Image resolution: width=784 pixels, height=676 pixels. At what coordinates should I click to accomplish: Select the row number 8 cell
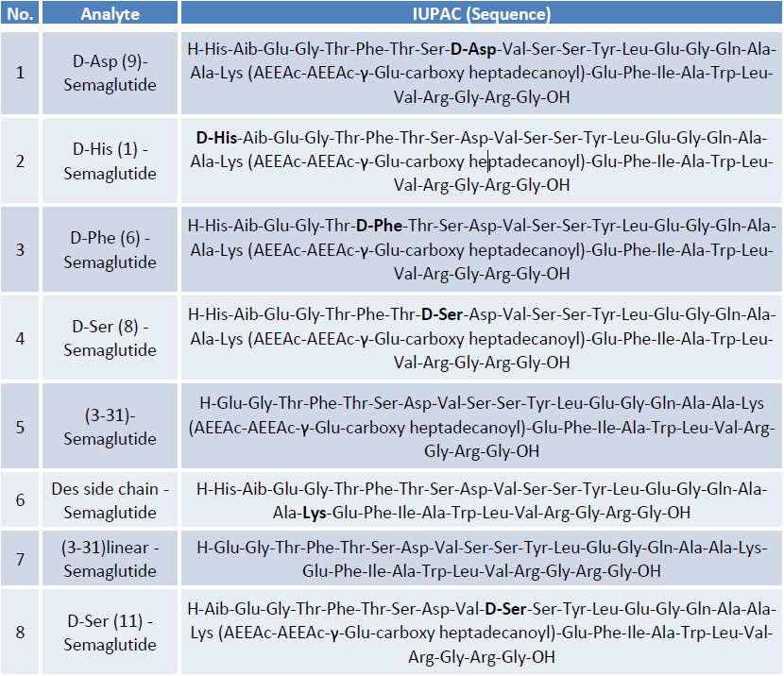point(20,632)
